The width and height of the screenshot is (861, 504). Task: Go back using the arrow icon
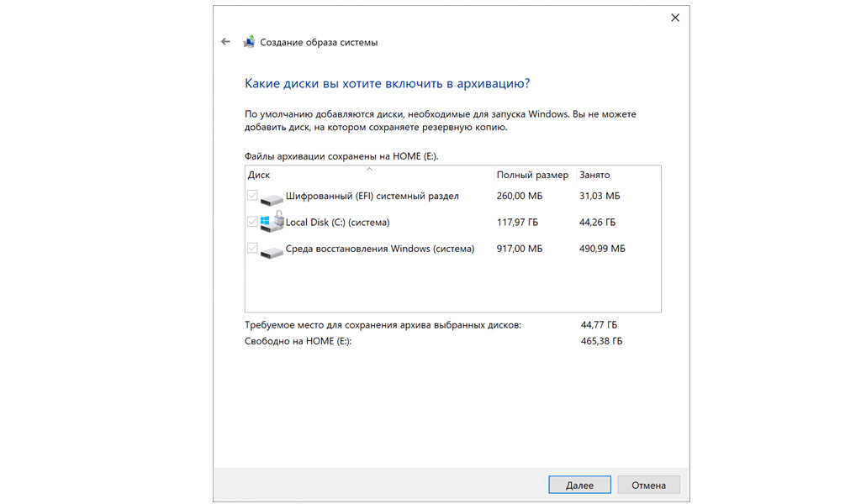(225, 42)
